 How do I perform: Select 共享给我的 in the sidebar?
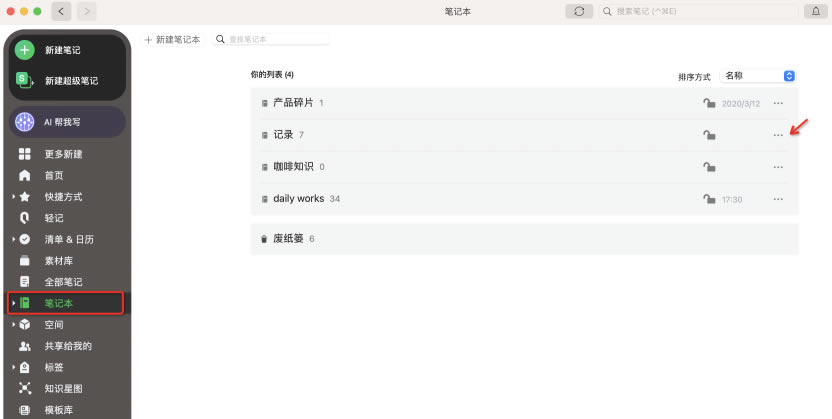pyautogui.click(x=66, y=346)
